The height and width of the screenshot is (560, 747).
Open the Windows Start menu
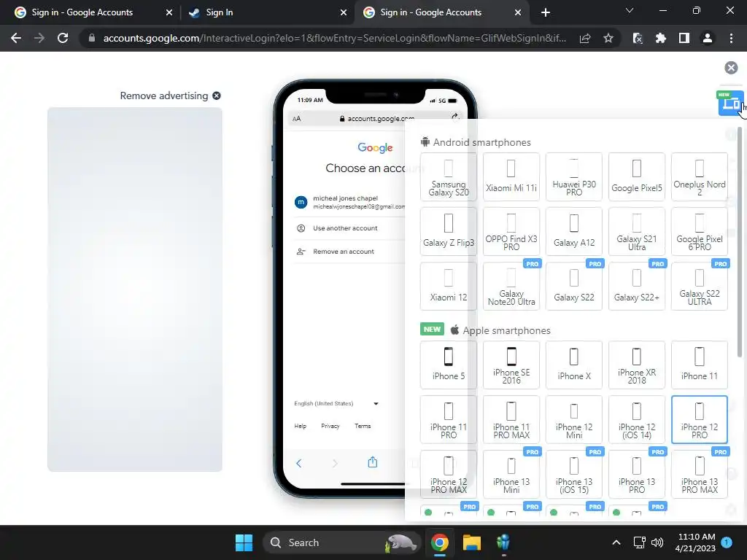(244, 542)
